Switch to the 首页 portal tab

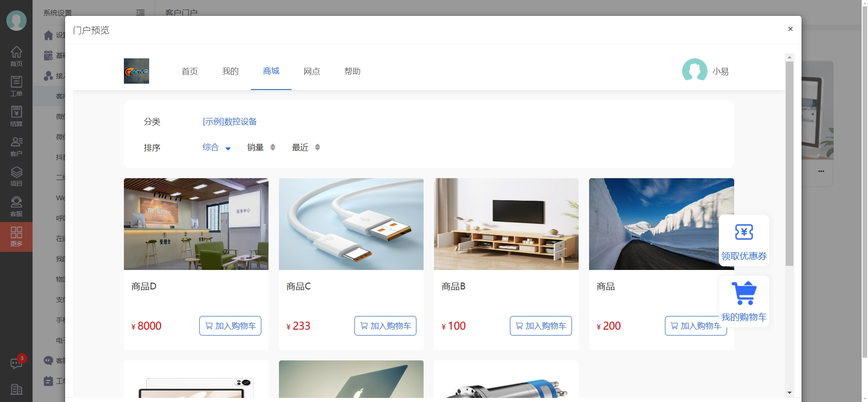tap(190, 71)
